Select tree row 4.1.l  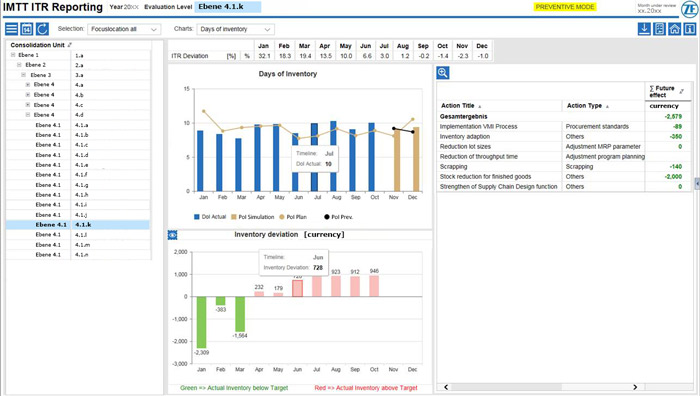pyautogui.click(x=78, y=234)
